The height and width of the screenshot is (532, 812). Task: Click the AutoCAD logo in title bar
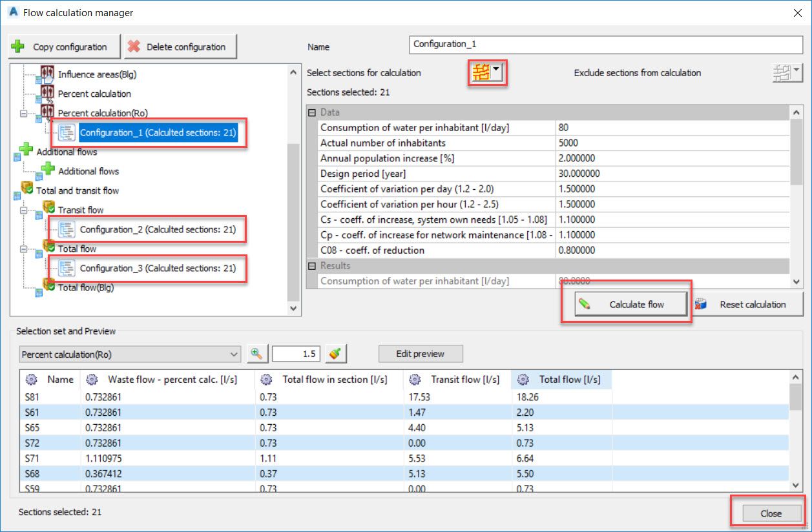(12, 12)
